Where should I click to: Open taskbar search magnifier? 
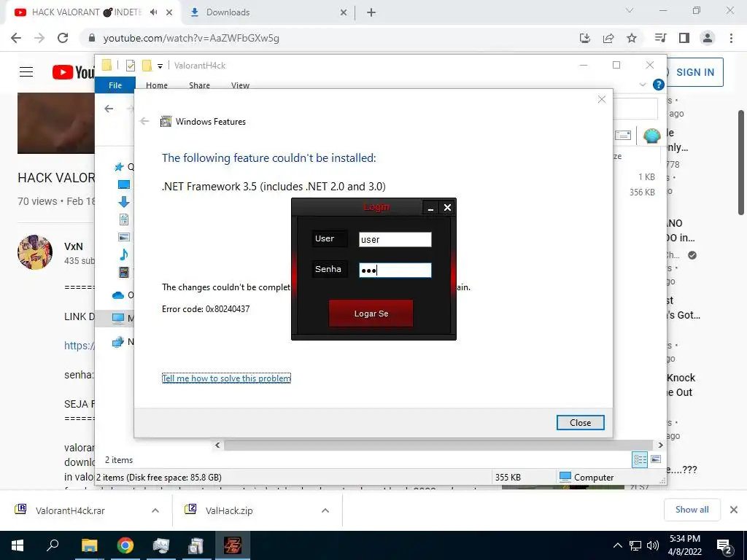(x=53, y=545)
